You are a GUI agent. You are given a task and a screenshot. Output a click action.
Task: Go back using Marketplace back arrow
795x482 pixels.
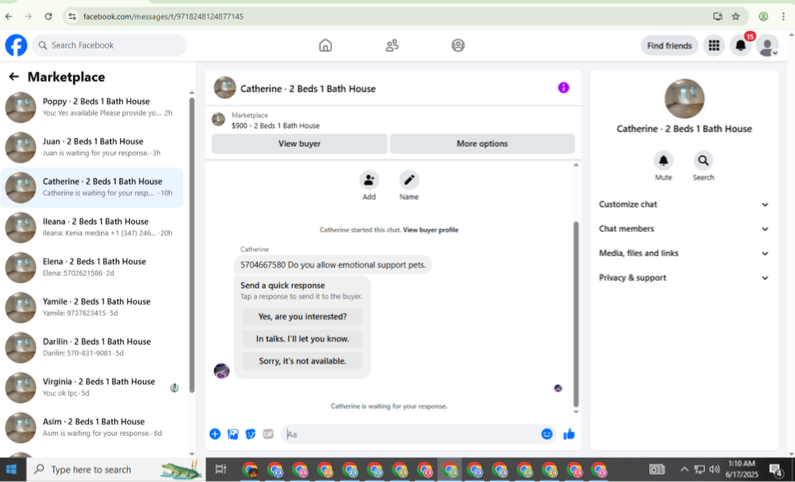tap(14, 77)
